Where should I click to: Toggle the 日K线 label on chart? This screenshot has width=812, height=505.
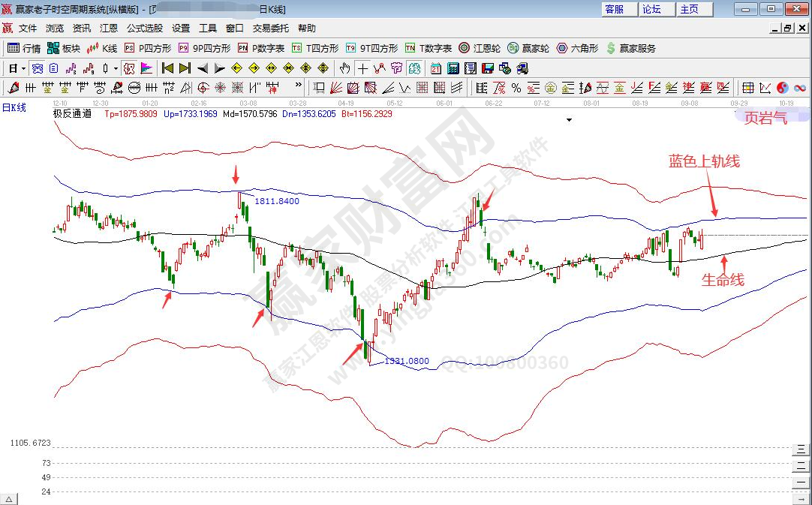[14, 107]
